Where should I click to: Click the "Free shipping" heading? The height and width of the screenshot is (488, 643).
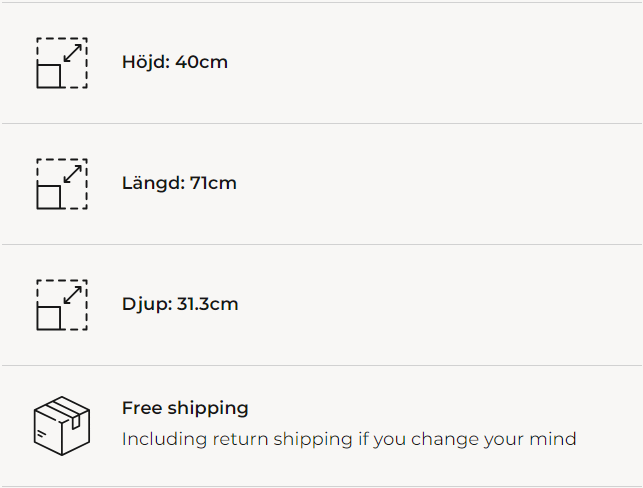[x=185, y=408]
